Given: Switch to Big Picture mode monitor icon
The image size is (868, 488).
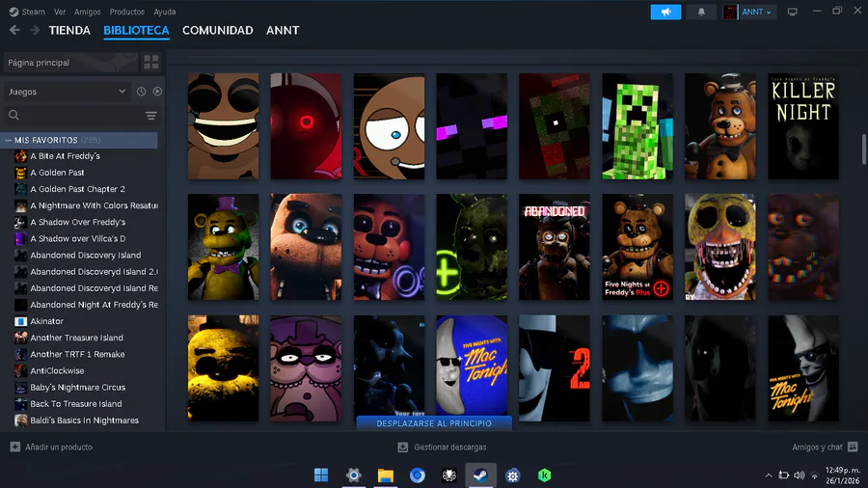Looking at the screenshot, I should (792, 12).
